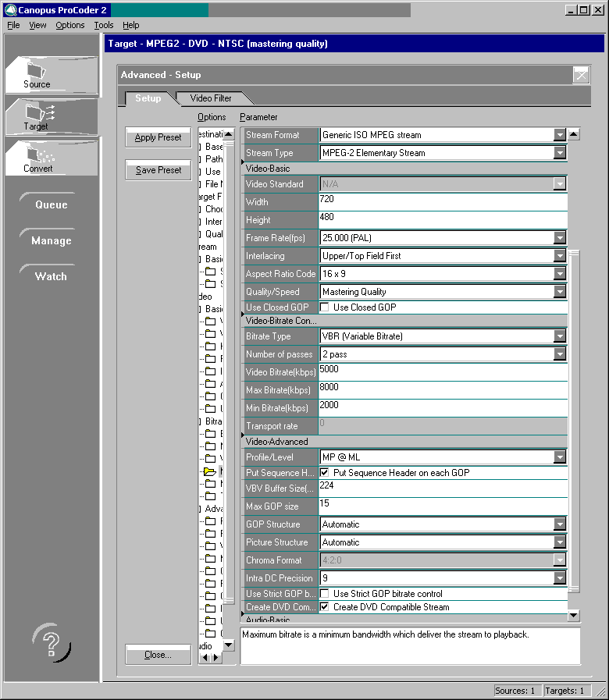This screenshot has width=609, height=700.
Task: Click options tree horizontal scroll left arrow
Action: pyautogui.click(x=205, y=657)
